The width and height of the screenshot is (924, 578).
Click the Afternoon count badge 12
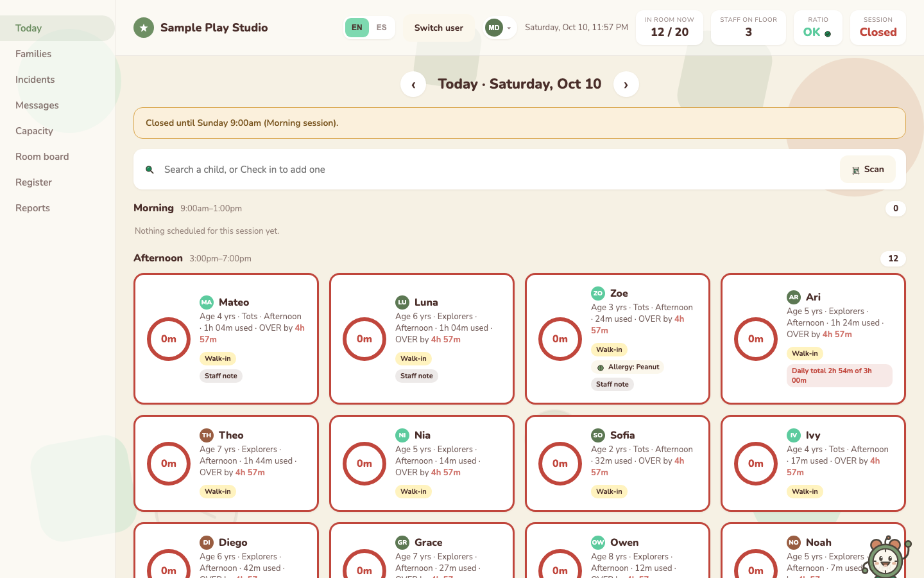(893, 259)
